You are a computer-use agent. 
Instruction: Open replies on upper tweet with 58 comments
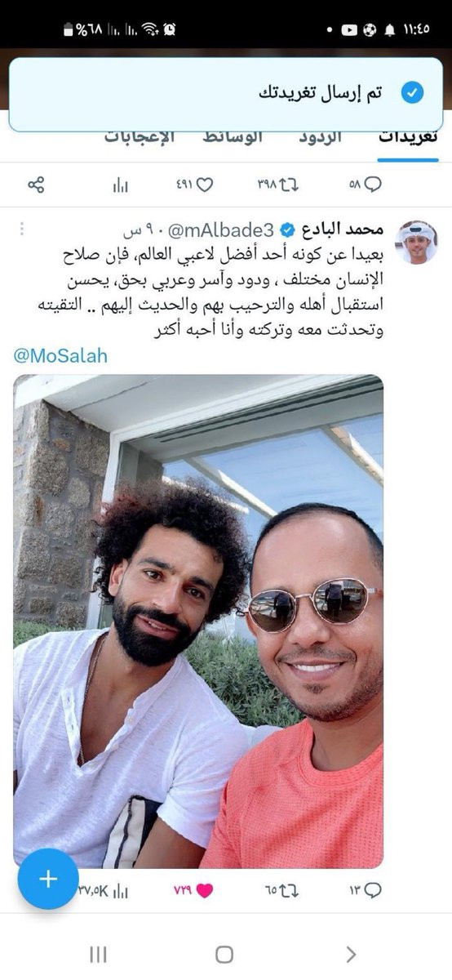coord(373,185)
